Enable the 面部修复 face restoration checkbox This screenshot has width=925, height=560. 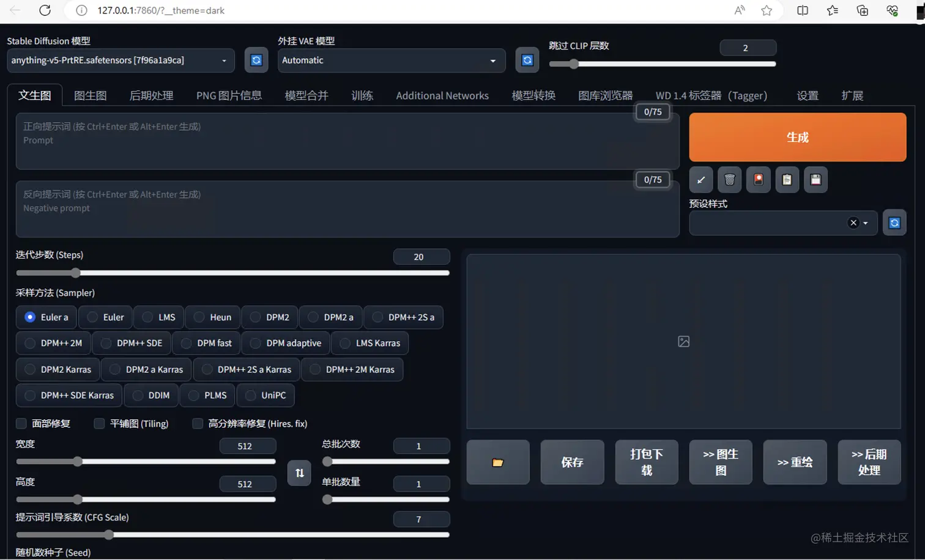coord(20,423)
